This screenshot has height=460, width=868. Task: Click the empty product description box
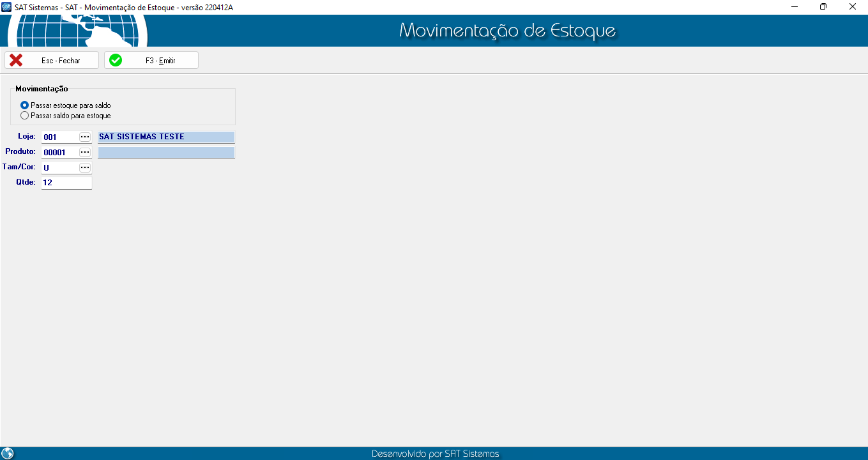pyautogui.click(x=166, y=152)
